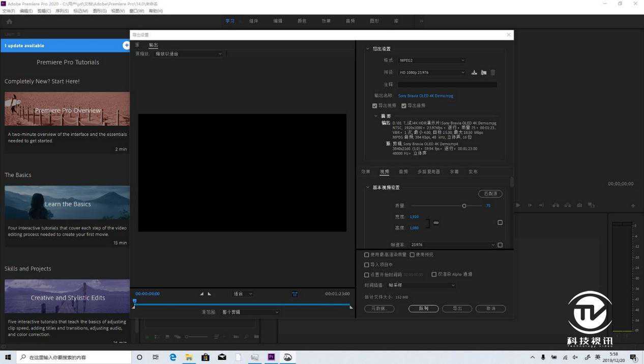
Task: Open Premiere Pro from the Windows taskbar
Action: (x=271, y=357)
